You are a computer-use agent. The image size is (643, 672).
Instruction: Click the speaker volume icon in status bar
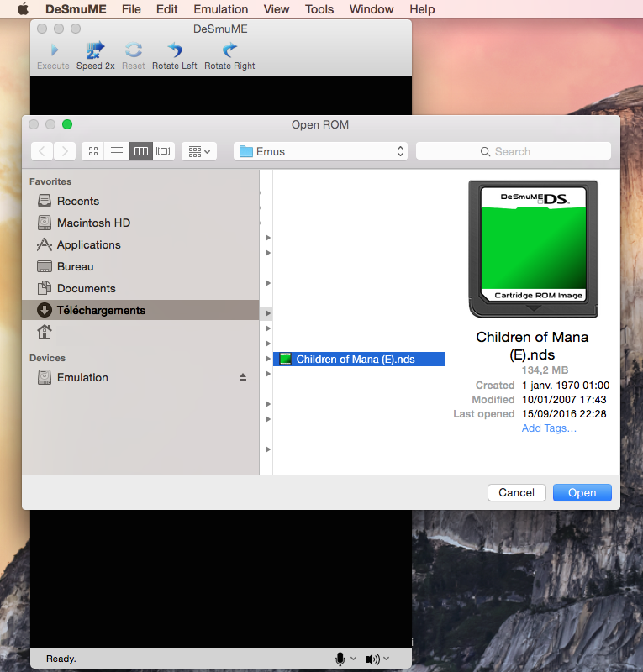(x=372, y=659)
